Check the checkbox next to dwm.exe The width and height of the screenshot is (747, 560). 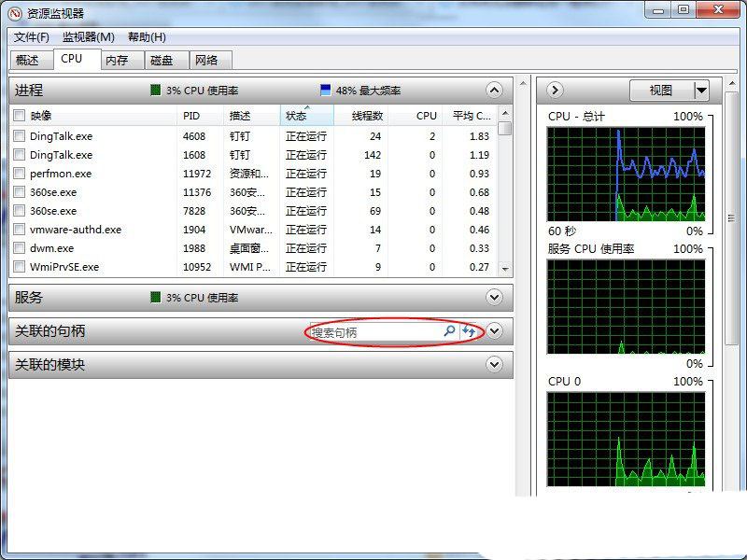[20, 248]
